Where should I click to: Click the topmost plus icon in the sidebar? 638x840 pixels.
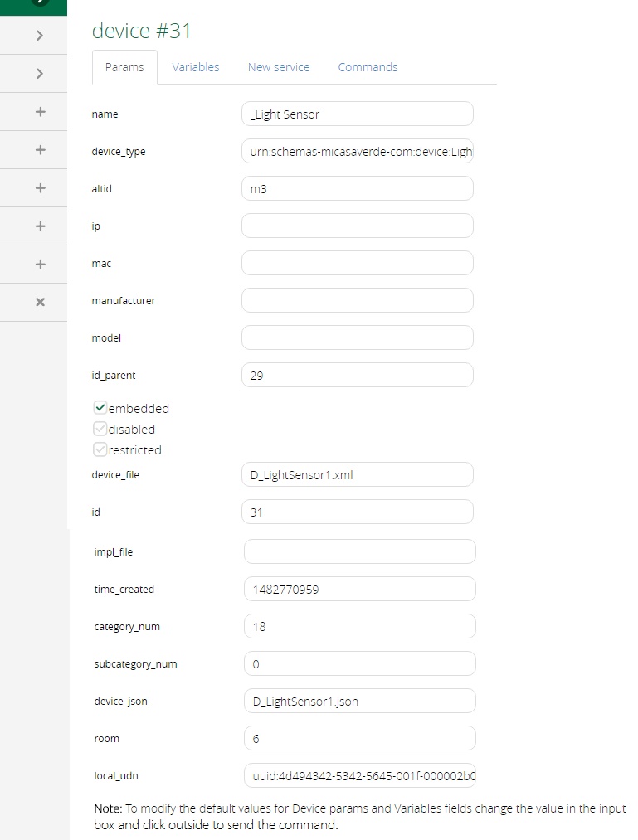39,112
